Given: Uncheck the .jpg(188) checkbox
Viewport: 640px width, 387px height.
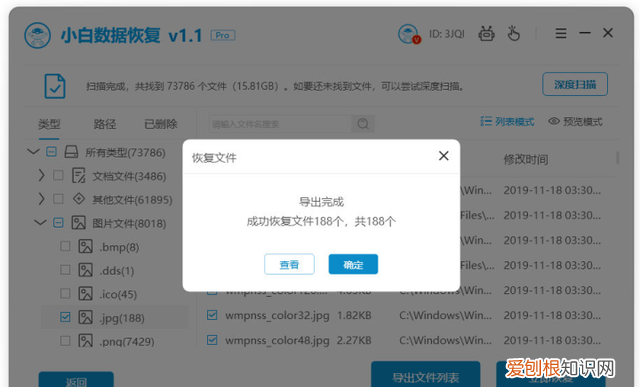Looking at the screenshot, I should click(65, 317).
